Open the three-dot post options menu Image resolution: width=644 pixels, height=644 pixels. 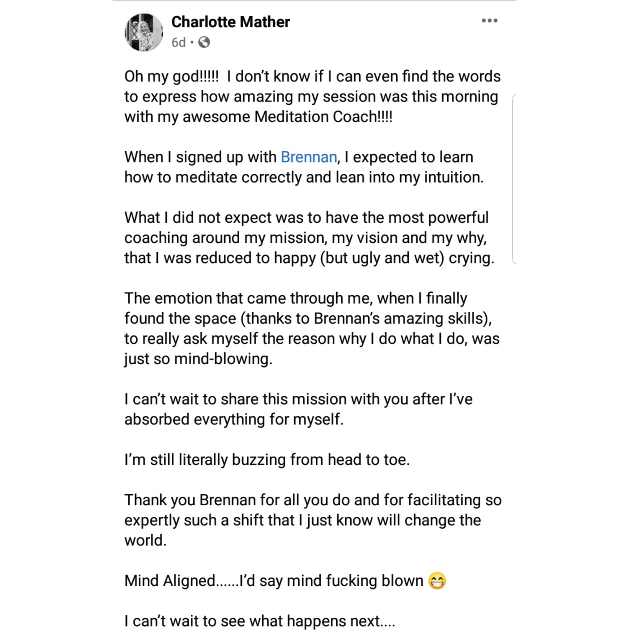pos(489,21)
